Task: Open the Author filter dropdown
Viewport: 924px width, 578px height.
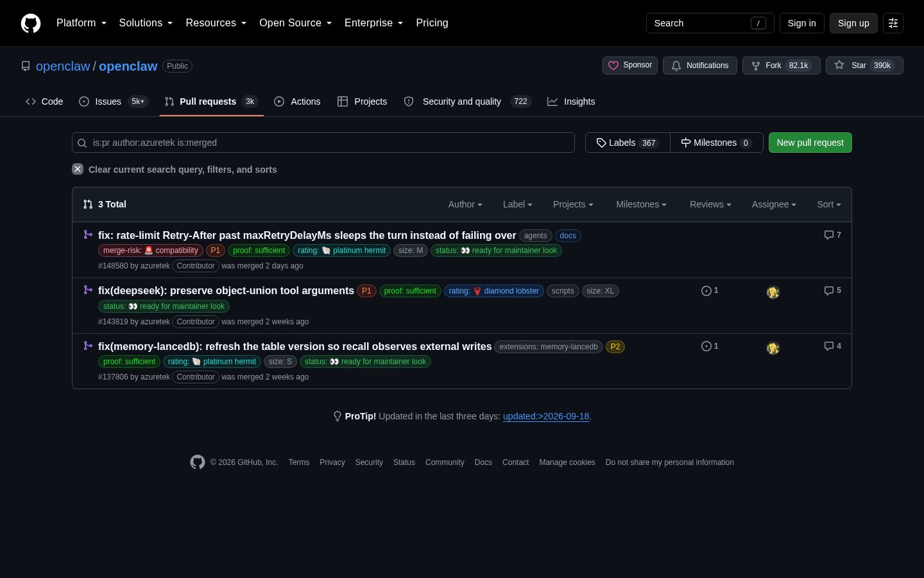Action: click(x=465, y=204)
